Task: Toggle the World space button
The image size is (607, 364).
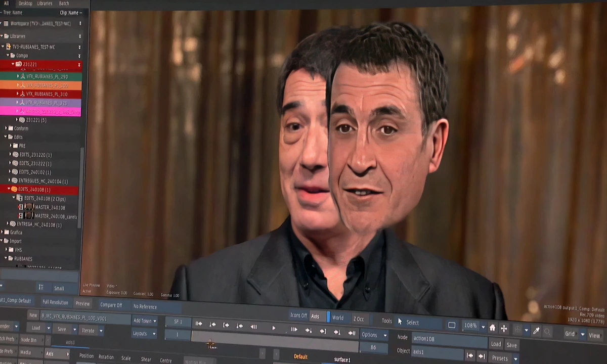Action: [x=338, y=317]
